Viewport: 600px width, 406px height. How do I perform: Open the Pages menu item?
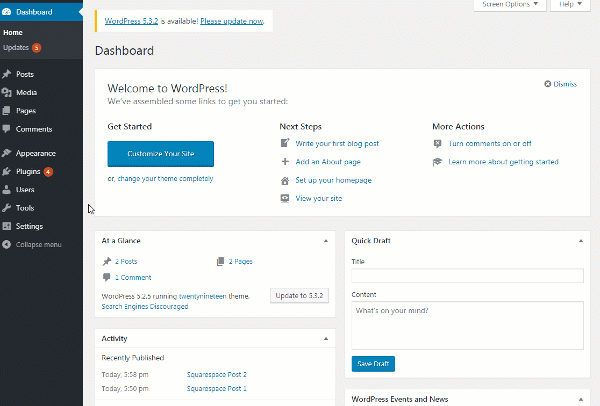(x=26, y=111)
